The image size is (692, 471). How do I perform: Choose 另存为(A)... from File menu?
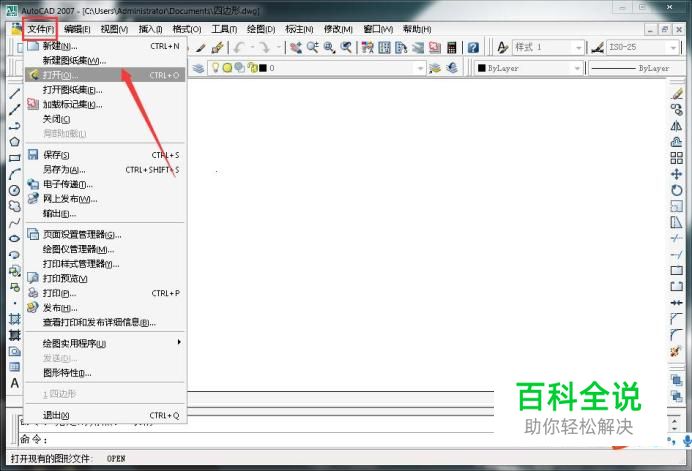pos(105,170)
